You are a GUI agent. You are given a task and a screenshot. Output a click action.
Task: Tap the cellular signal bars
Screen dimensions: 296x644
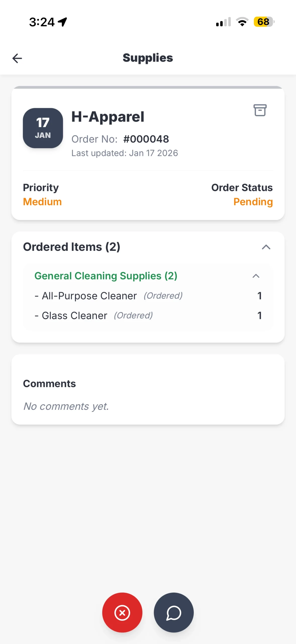[x=223, y=22]
